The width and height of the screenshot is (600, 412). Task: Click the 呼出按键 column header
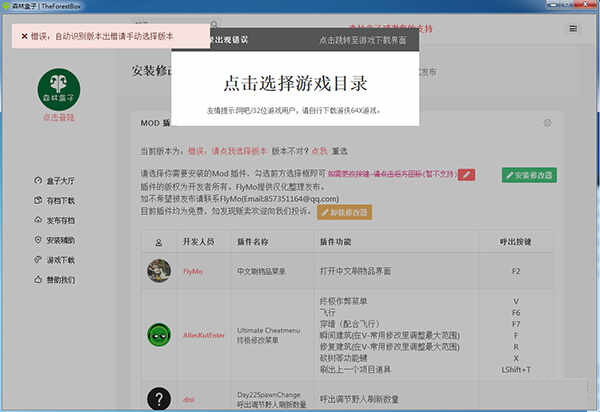tap(515, 242)
